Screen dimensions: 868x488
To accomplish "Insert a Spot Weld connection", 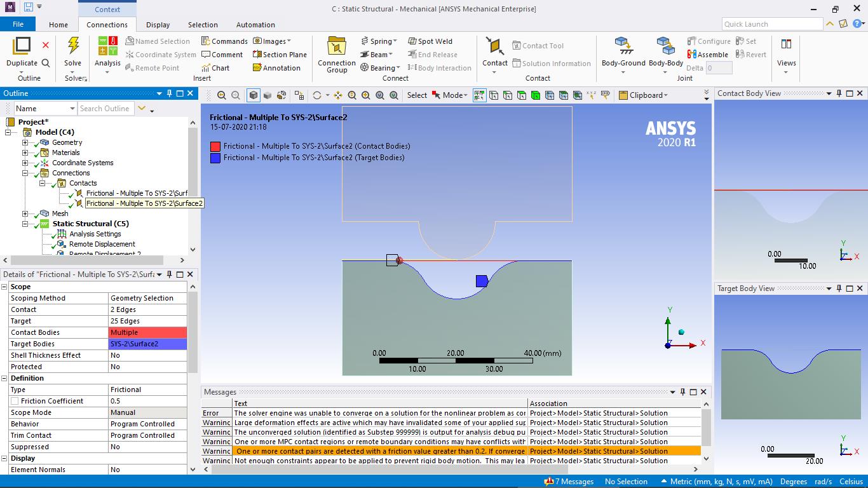I will coord(430,41).
